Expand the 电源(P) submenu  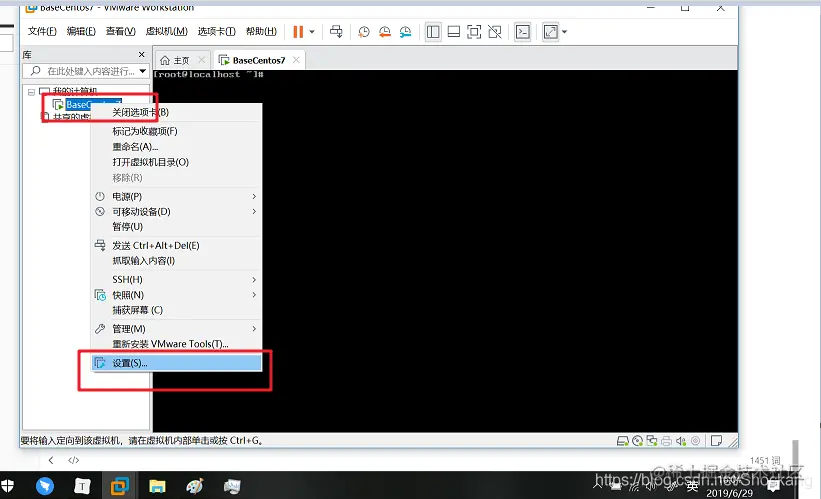click(176, 196)
